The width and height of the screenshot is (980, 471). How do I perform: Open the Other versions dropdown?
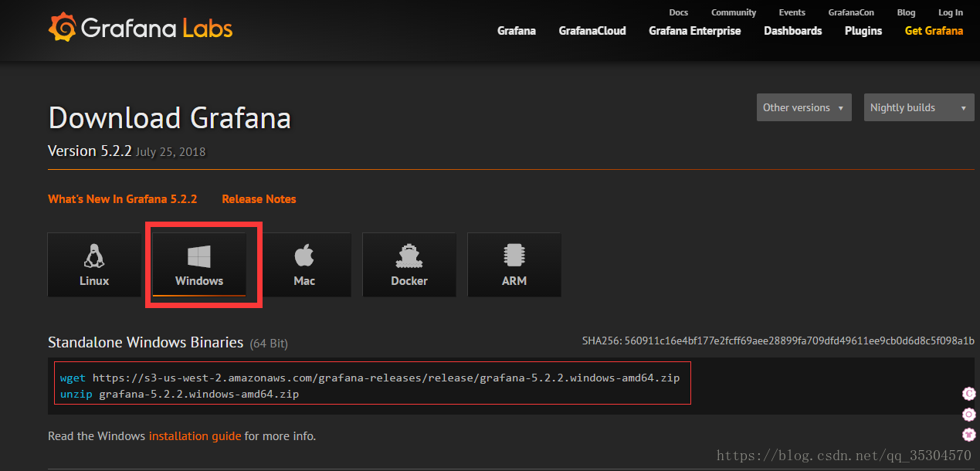804,107
